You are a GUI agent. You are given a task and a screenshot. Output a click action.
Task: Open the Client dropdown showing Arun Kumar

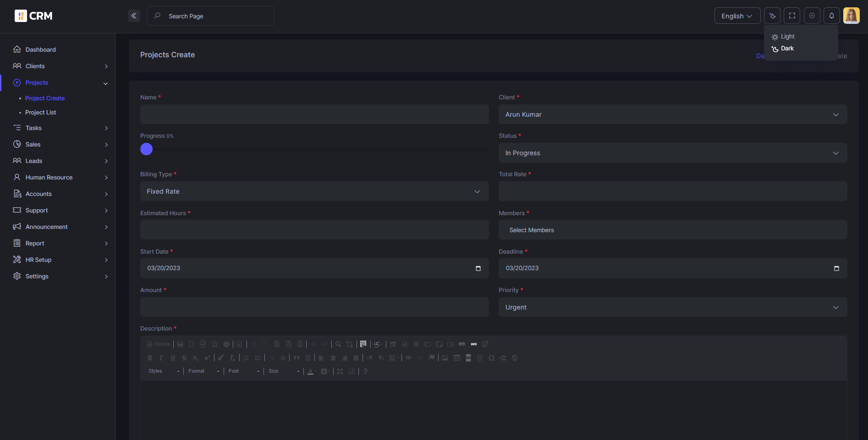[672, 114]
